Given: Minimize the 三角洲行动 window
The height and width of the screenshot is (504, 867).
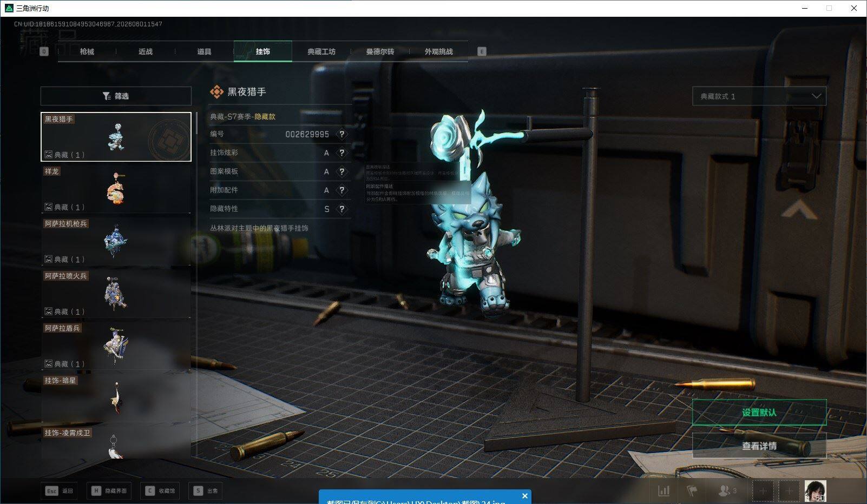Looking at the screenshot, I should point(804,8).
